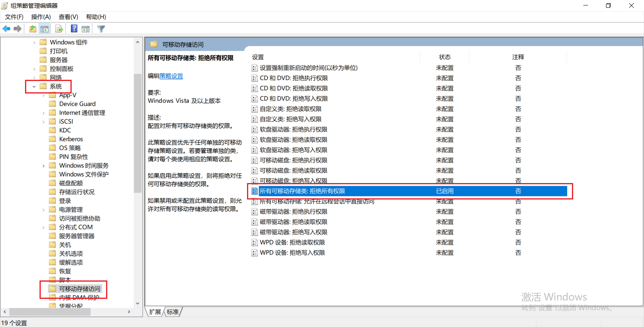
Task: Go up one level with the folder icon
Action: [x=33, y=29]
